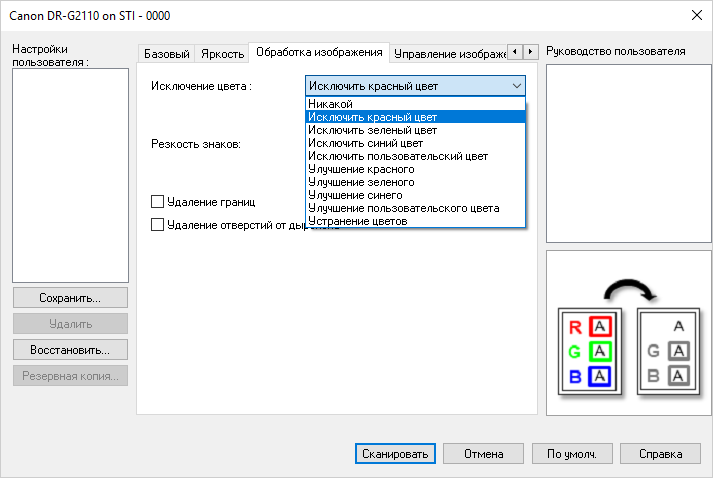This screenshot has width=713, height=478.
Task: Close the Canon DR-G2110 dialog window
Action: pos(695,14)
